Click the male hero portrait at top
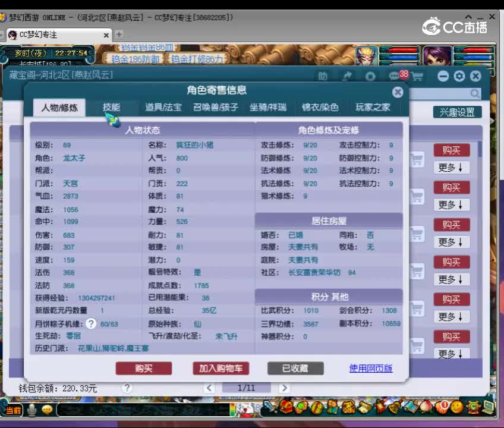 367,55
